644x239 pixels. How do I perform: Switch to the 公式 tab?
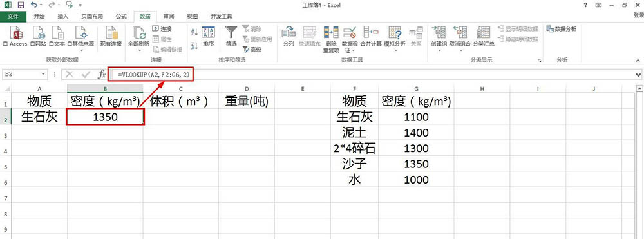[121, 16]
